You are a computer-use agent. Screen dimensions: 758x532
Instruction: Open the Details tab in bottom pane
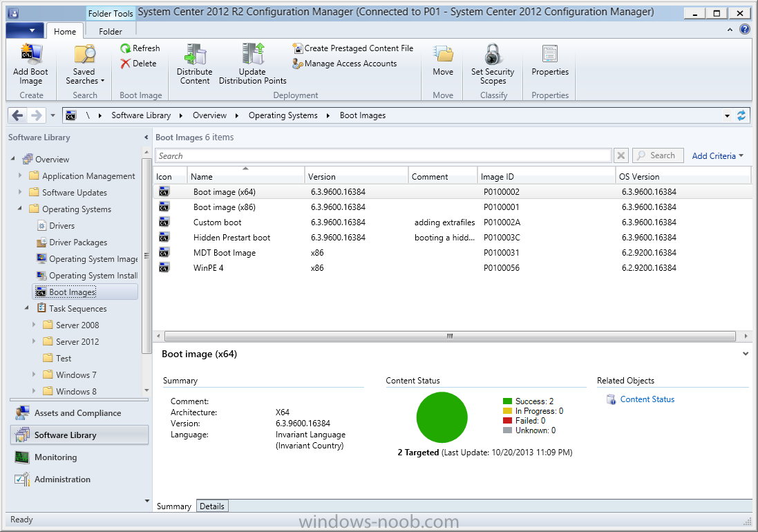211,506
